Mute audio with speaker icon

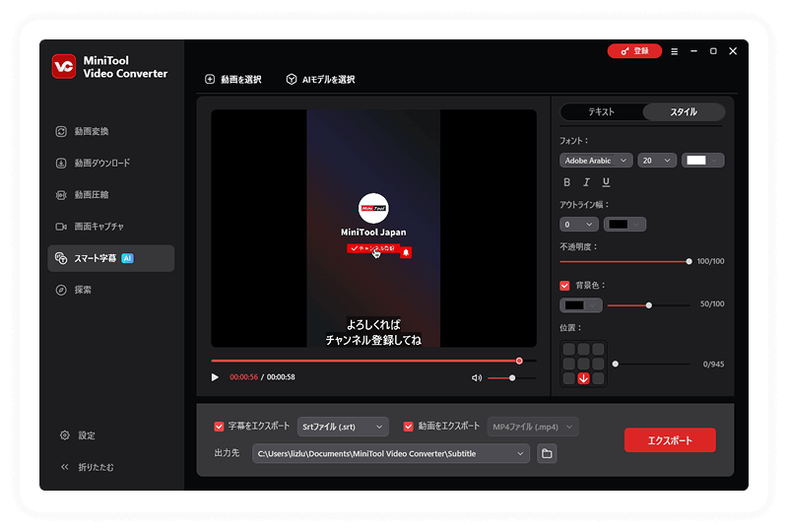477,377
